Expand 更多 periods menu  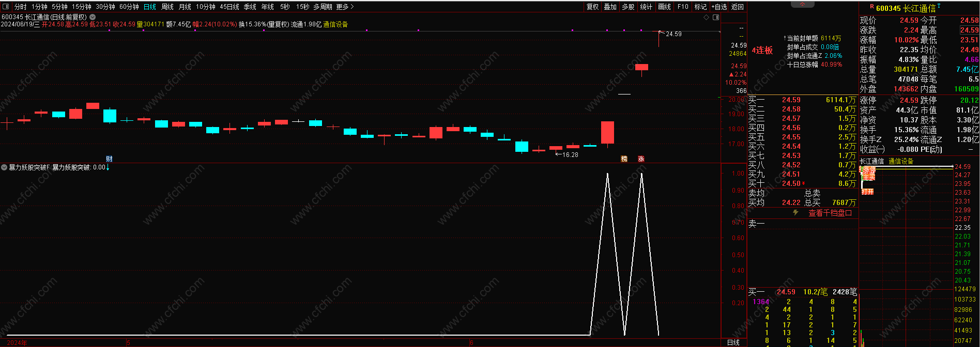[345, 7]
